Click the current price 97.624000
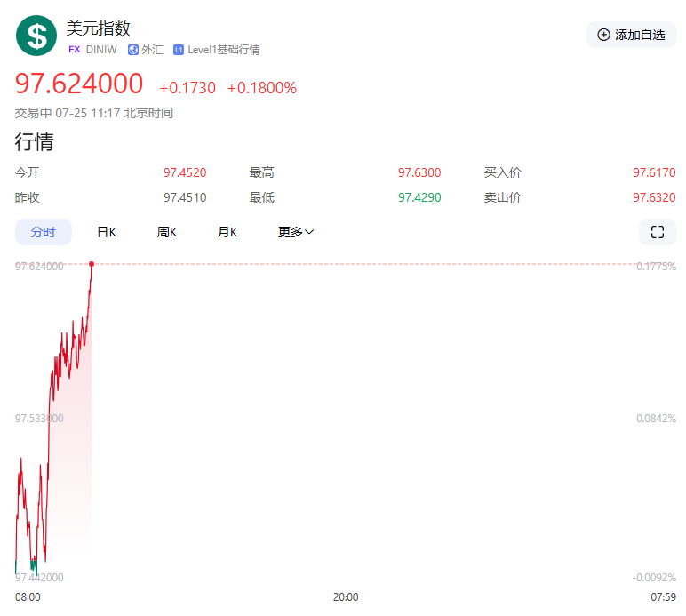686x616 pixels. (79, 84)
